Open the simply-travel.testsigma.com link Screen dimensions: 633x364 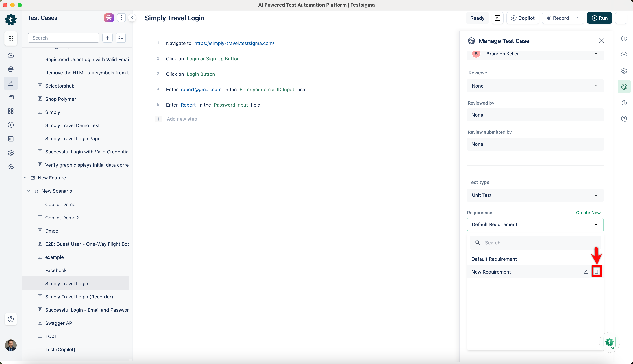(234, 43)
